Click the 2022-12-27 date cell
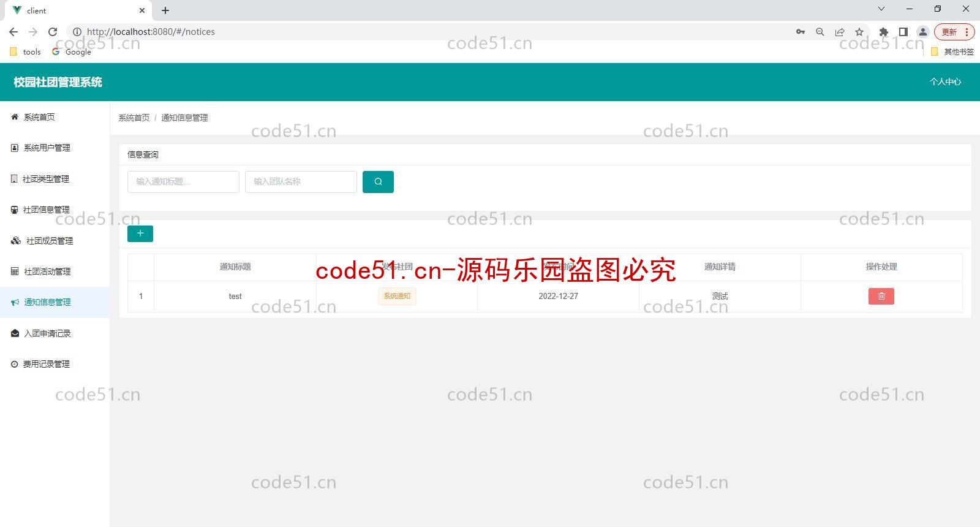The height and width of the screenshot is (527, 980). 558,296
